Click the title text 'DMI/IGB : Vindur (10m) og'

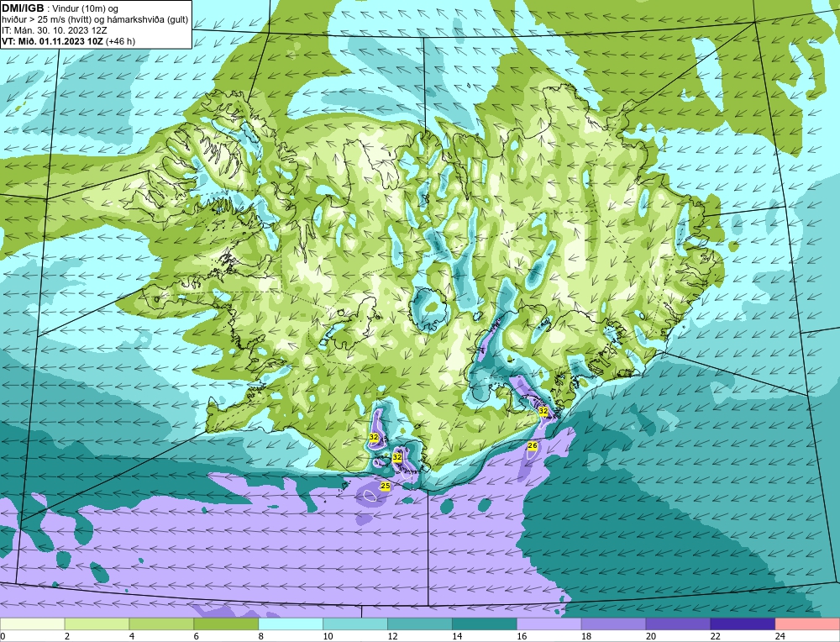60,8
